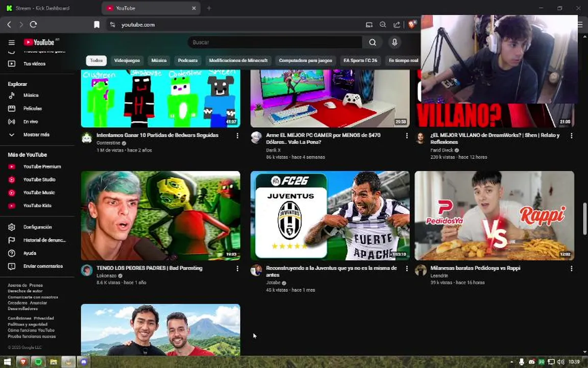Click title 'Reconstruyendo a la Juventus' video link
The height and width of the screenshot is (368, 588).
point(331,271)
